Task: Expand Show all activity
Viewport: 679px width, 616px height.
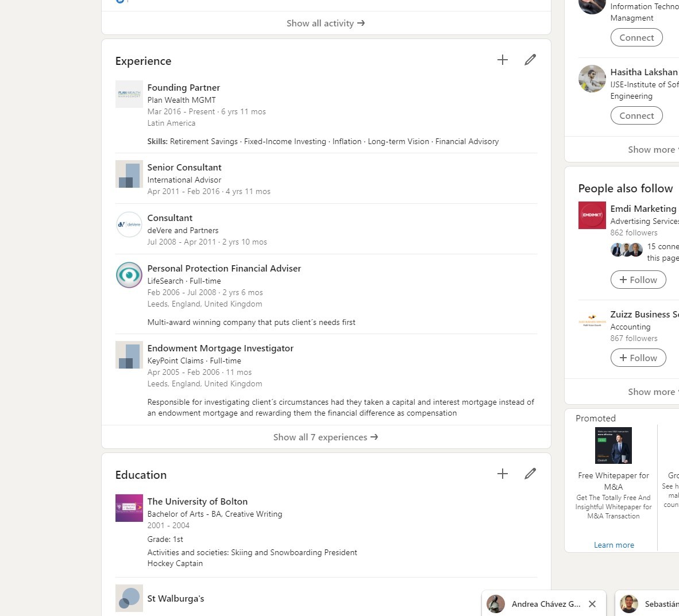Action: [x=326, y=23]
